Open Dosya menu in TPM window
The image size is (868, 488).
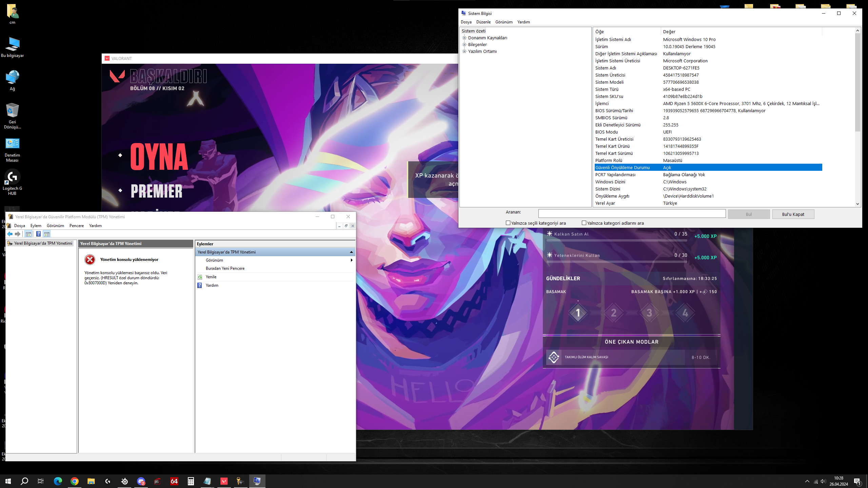19,226
